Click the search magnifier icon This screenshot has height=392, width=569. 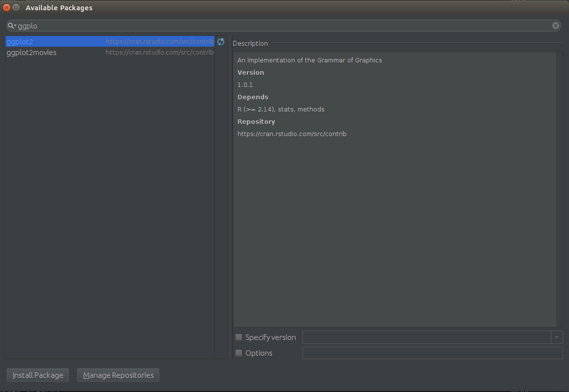pyautogui.click(x=12, y=26)
